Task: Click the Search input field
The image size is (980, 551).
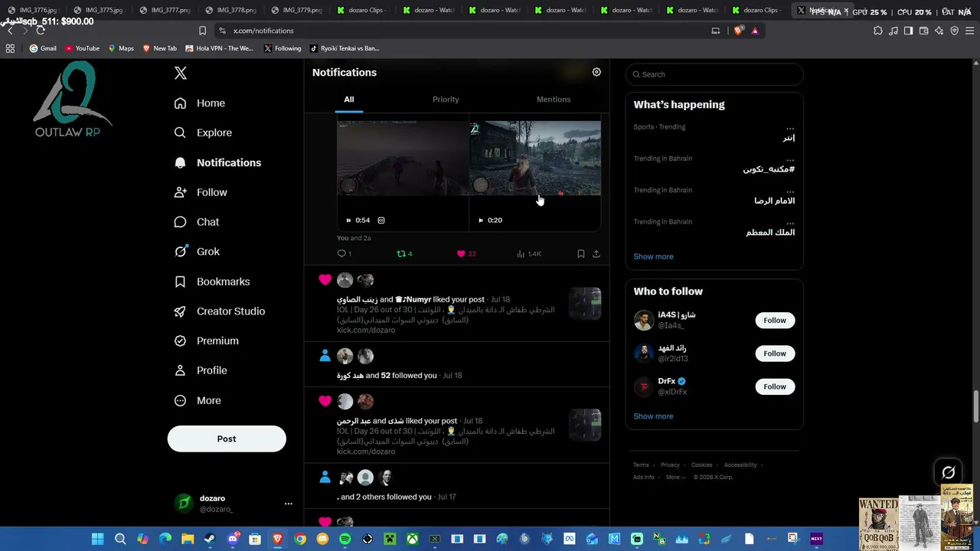Action: pyautogui.click(x=714, y=74)
